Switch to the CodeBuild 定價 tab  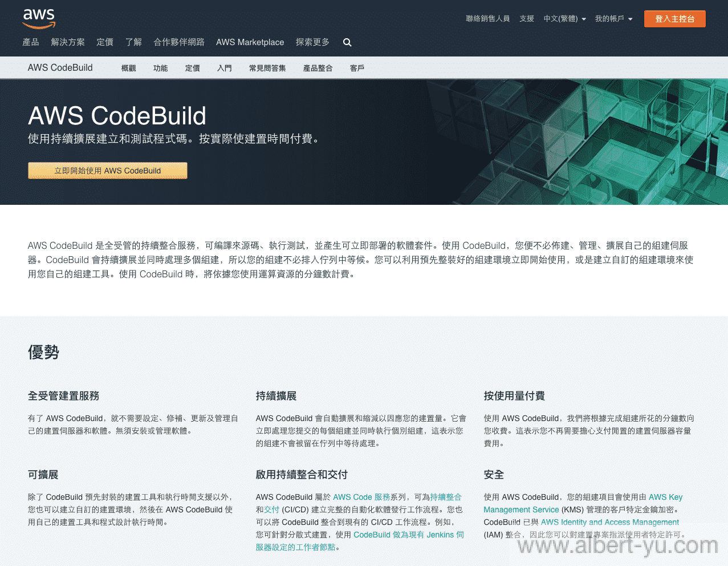tap(193, 68)
